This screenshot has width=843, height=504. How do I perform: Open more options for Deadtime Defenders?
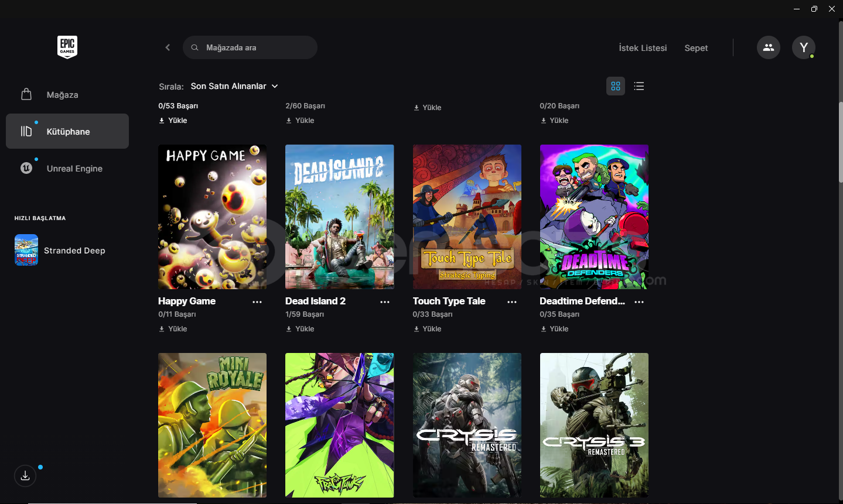639,302
